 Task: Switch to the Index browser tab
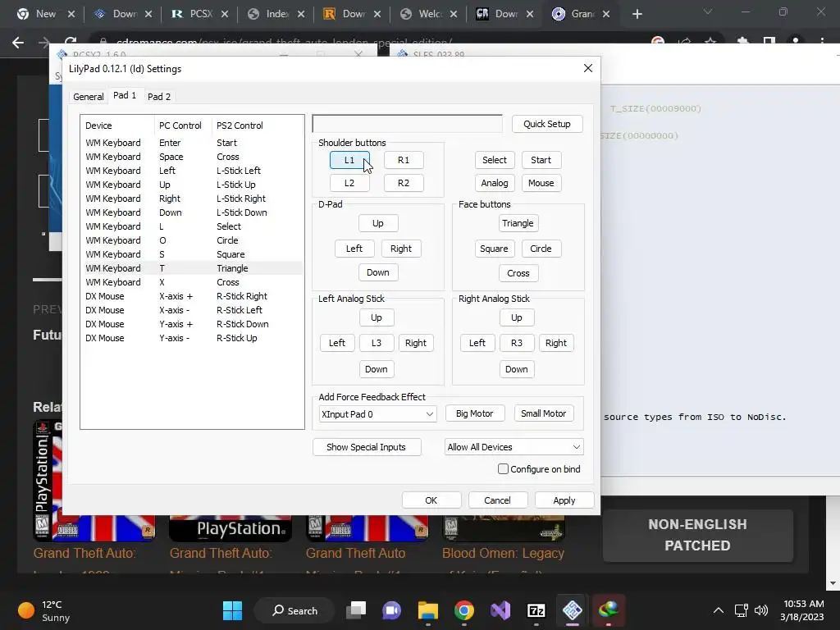pos(276,14)
